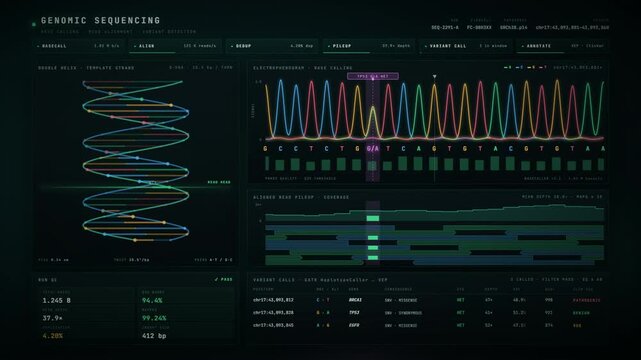Open the chr17:43,093,812 BRCA1 variant row

tap(427, 300)
